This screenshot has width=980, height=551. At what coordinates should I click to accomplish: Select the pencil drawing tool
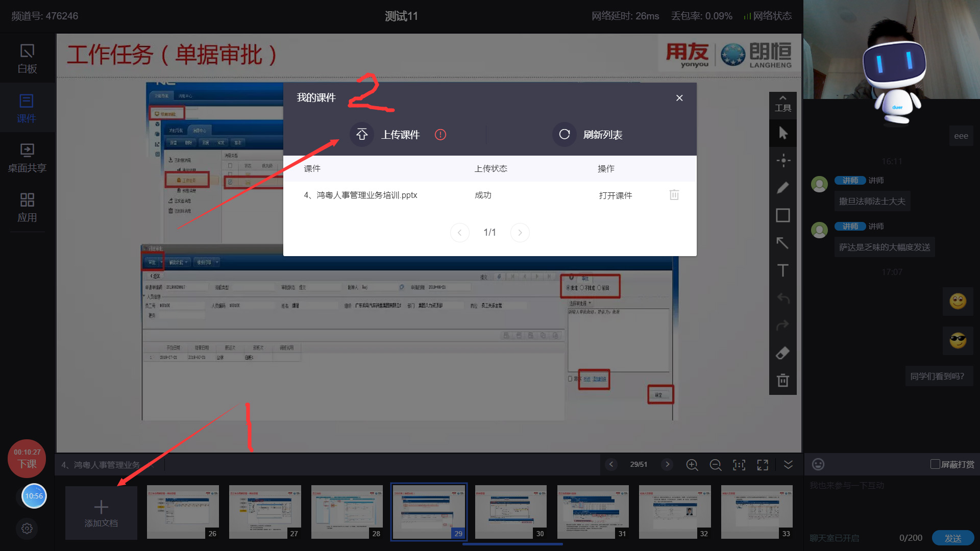click(x=782, y=188)
